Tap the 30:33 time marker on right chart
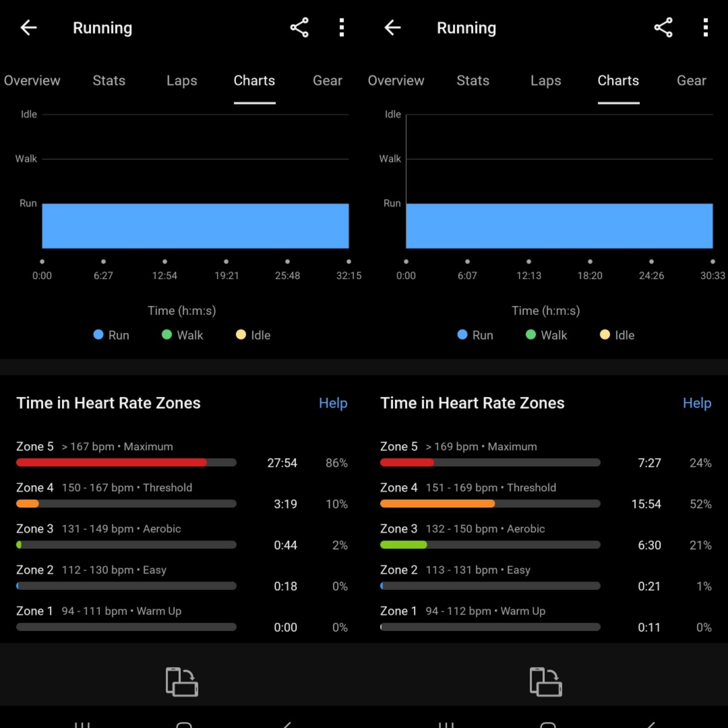 click(713, 276)
